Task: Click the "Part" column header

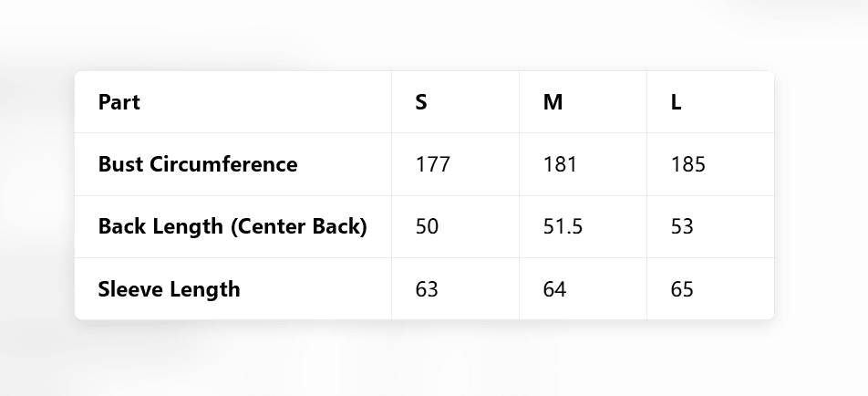Action: (x=119, y=102)
